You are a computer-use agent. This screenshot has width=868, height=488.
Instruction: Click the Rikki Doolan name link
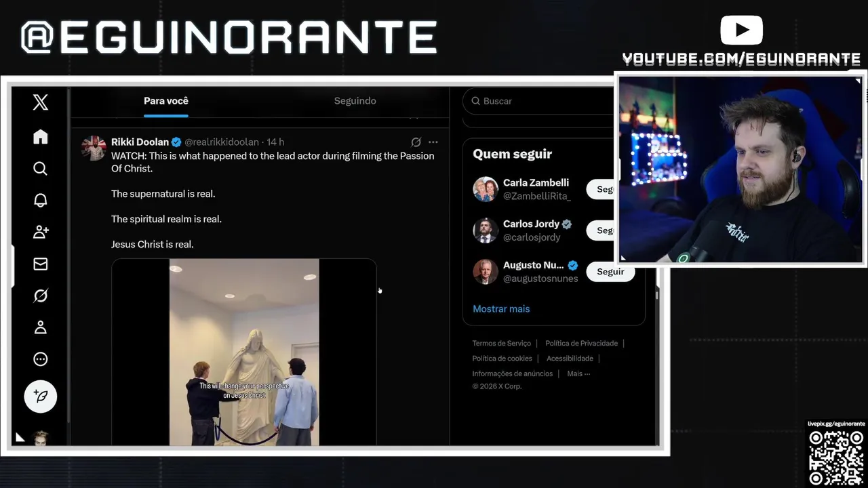[140, 142]
